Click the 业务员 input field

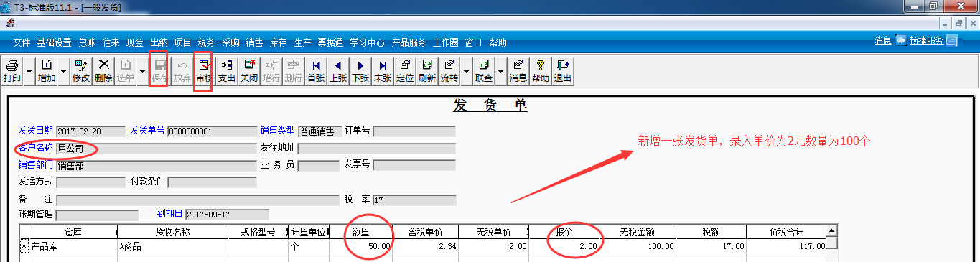click(x=318, y=166)
